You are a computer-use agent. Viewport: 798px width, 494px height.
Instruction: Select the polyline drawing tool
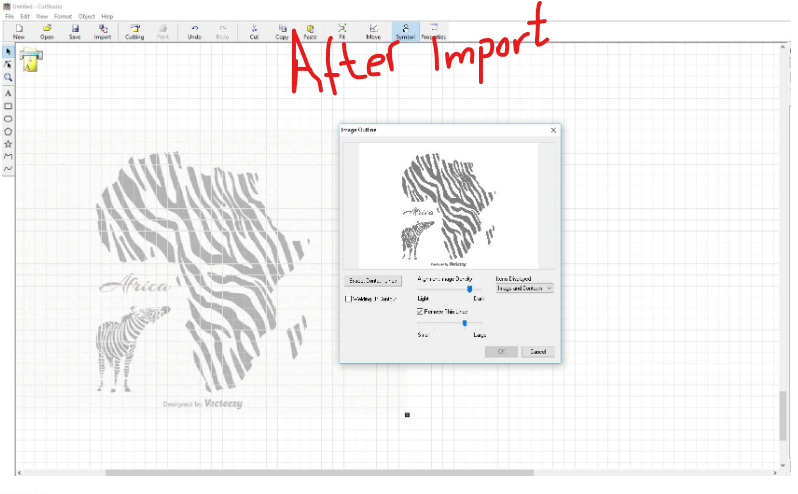click(x=8, y=156)
